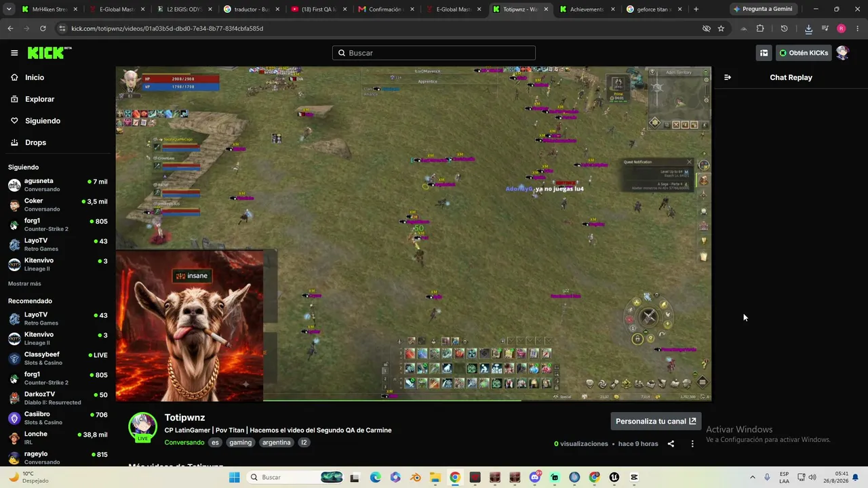868x488 pixels.
Task: Click the browser address bar URL
Action: (x=167, y=28)
